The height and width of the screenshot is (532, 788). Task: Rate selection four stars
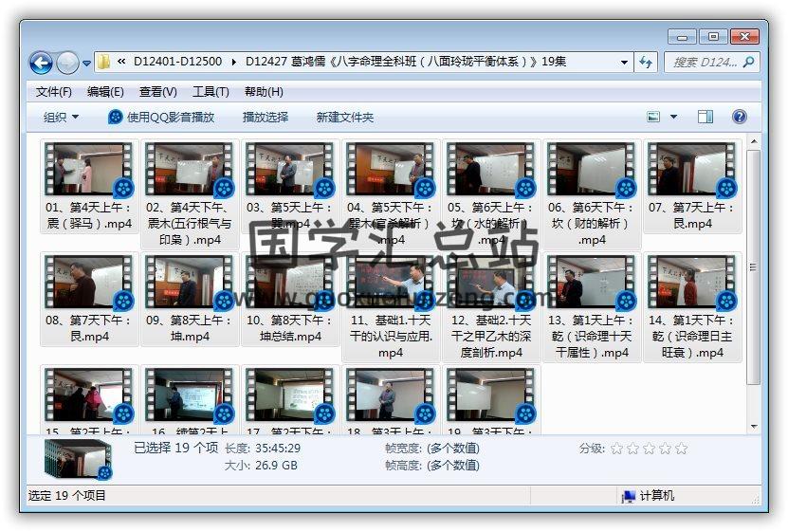point(665,449)
